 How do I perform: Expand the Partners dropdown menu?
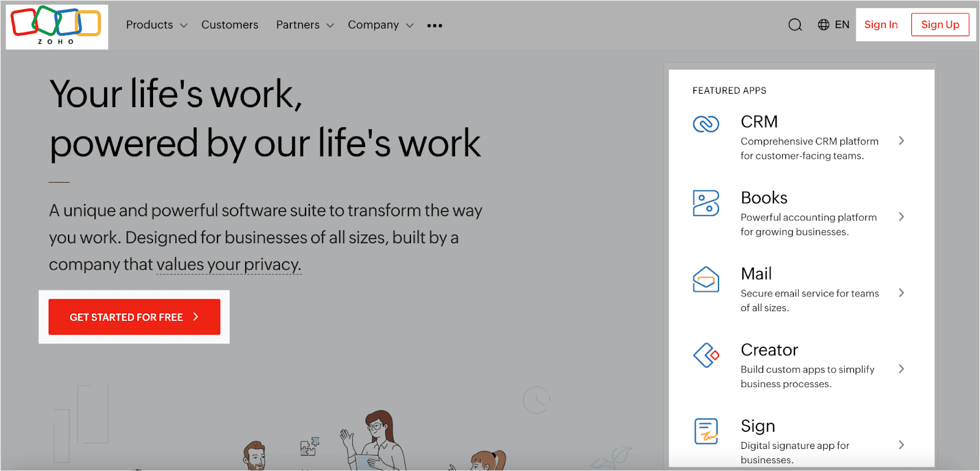point(304,25)
